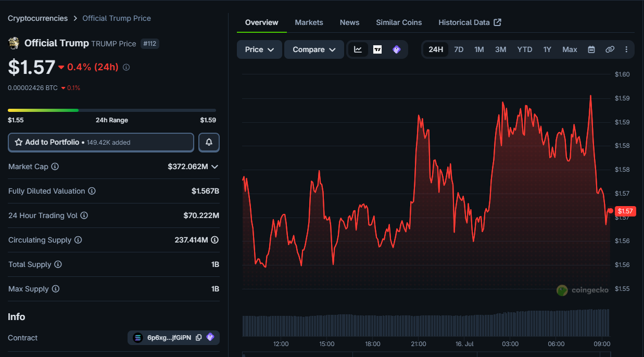This screenshot has height=357, width=644.
Task: Click the #112 rank badge
Action: [150, 44]
